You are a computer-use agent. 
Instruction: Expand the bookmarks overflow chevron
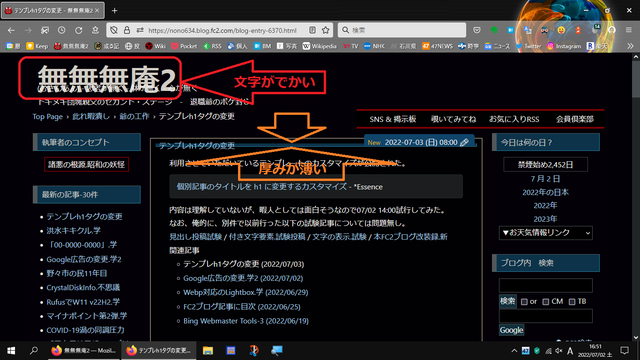click(630, 46)
